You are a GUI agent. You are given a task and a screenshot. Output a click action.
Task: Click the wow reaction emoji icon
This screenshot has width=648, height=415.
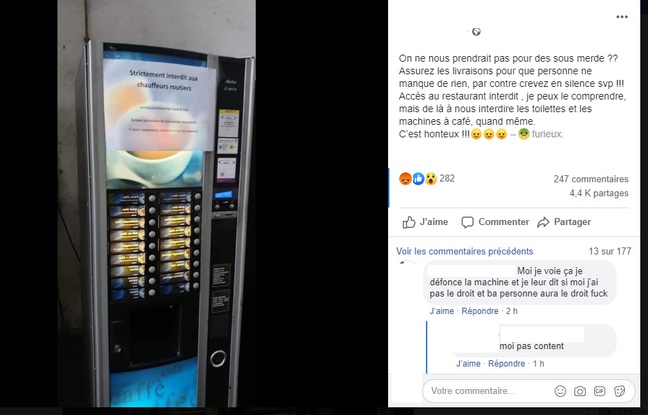(x=431, y=179)
